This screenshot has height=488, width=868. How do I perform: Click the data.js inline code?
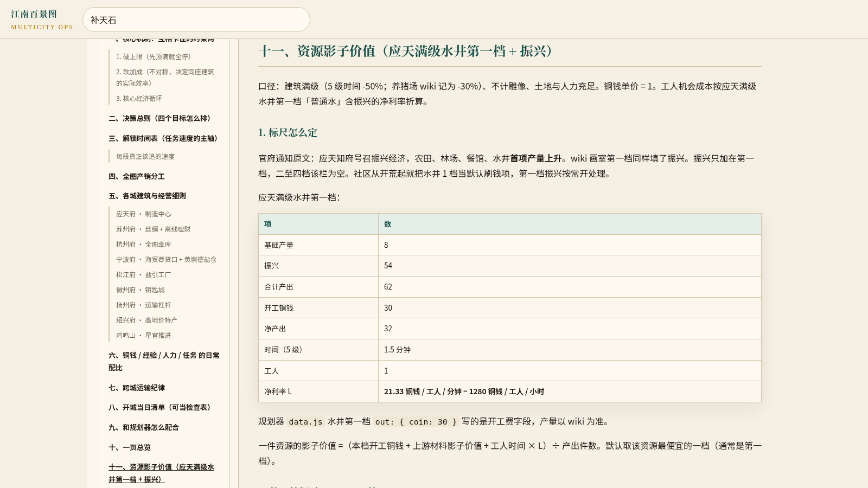pyautogui.click(x=305, y=422)
